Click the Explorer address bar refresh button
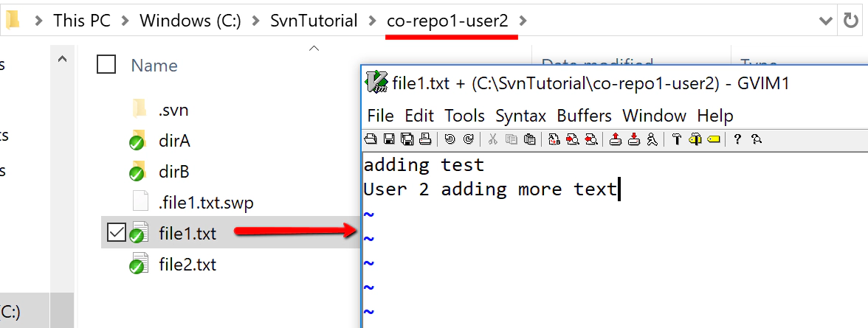The image size is (868, 328). point(850,21)
